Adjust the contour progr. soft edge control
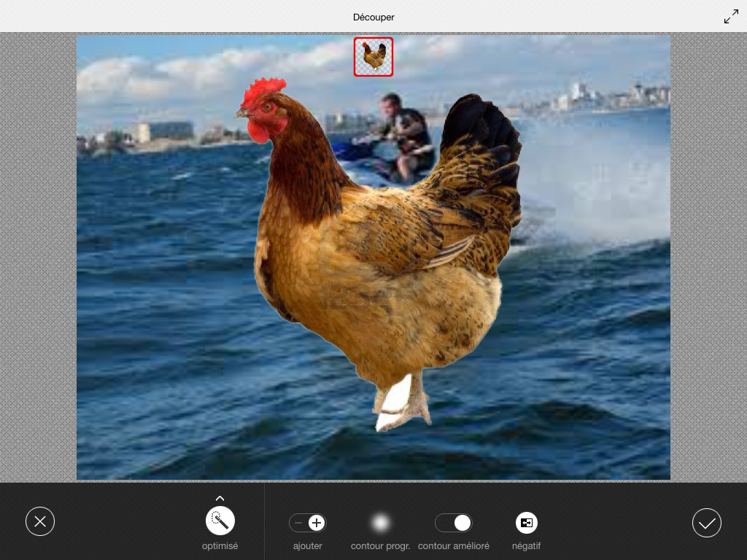The height and width of the screenshot is (560, 747). tap(380, 523)
